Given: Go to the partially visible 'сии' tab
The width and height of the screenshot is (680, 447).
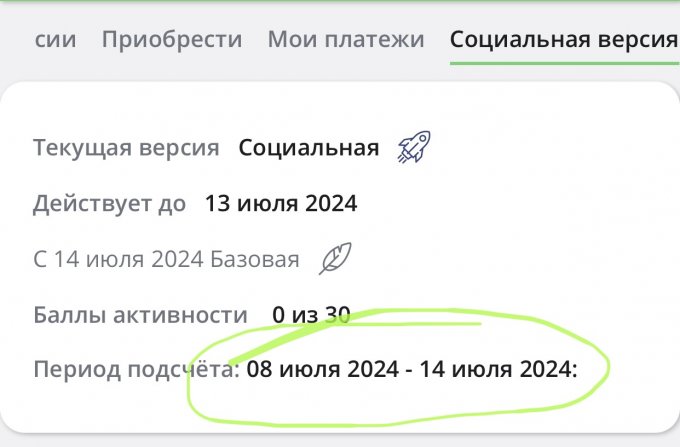Looking at the screenshot, I should pyautogui.click(x=55, y=40).
